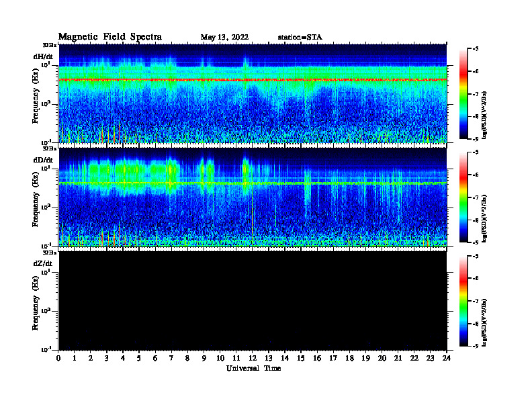Viewport: 532px width, 411px height.
Task: Click the dD/dt spectrogram plot
Action: pyautogui.click(x=253, y=197)
